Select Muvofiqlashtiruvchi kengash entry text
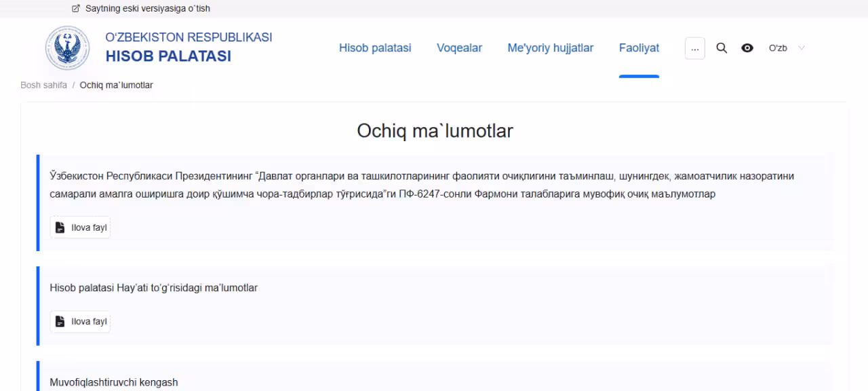The image size is (868, 391). (x=114, y=383)
